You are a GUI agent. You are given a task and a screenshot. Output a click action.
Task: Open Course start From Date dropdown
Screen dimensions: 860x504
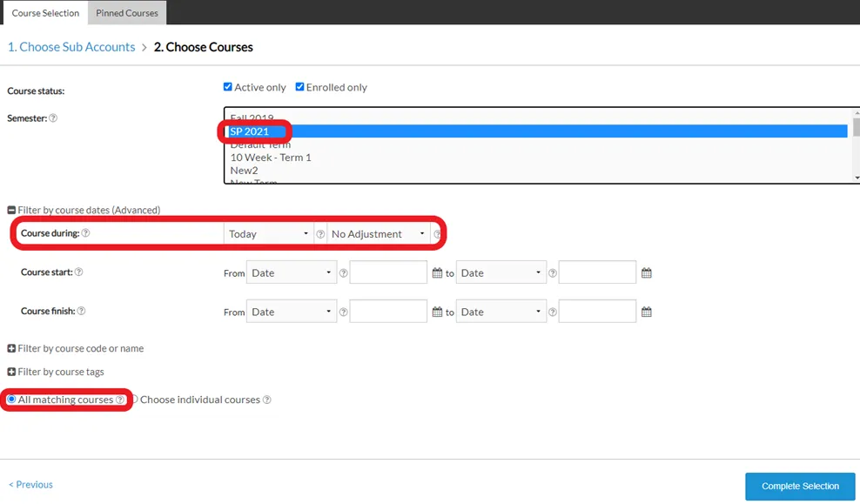[292, 272]
